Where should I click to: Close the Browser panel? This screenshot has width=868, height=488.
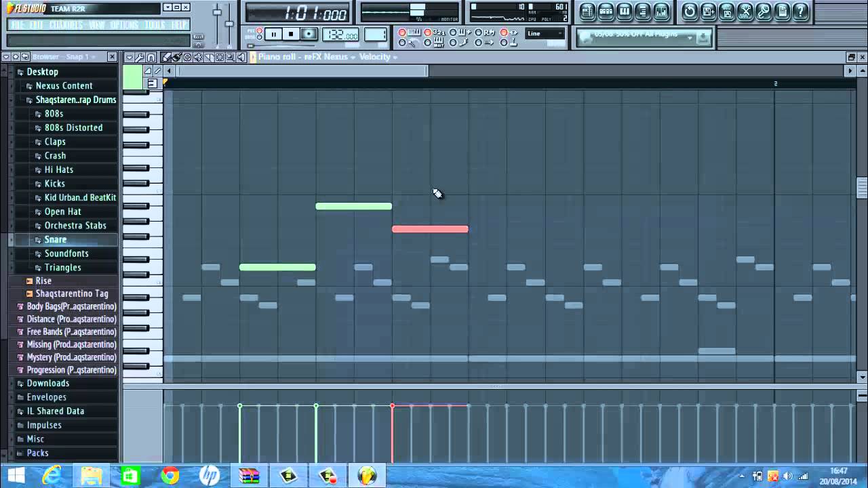tap(113, 57)
